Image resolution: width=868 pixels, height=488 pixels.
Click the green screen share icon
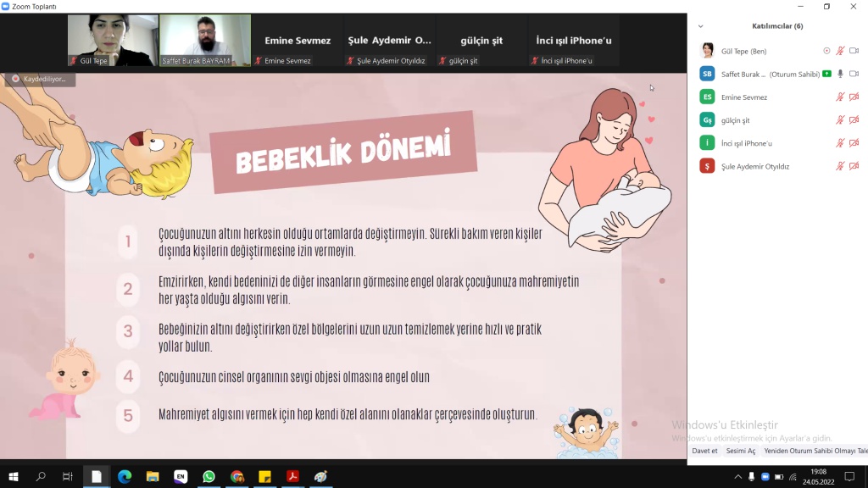coord(826,74)
